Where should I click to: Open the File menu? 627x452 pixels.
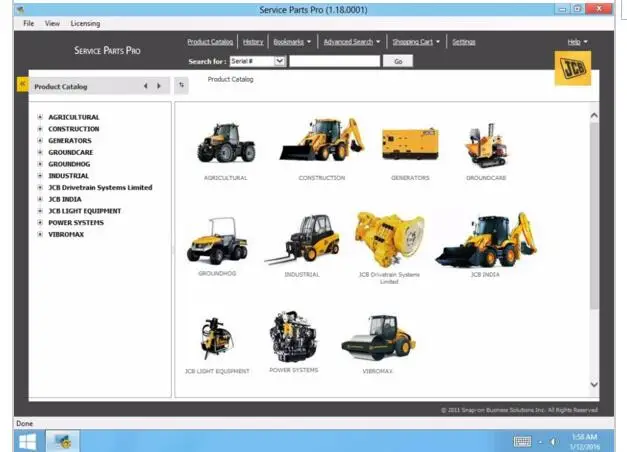pos(29,24)
